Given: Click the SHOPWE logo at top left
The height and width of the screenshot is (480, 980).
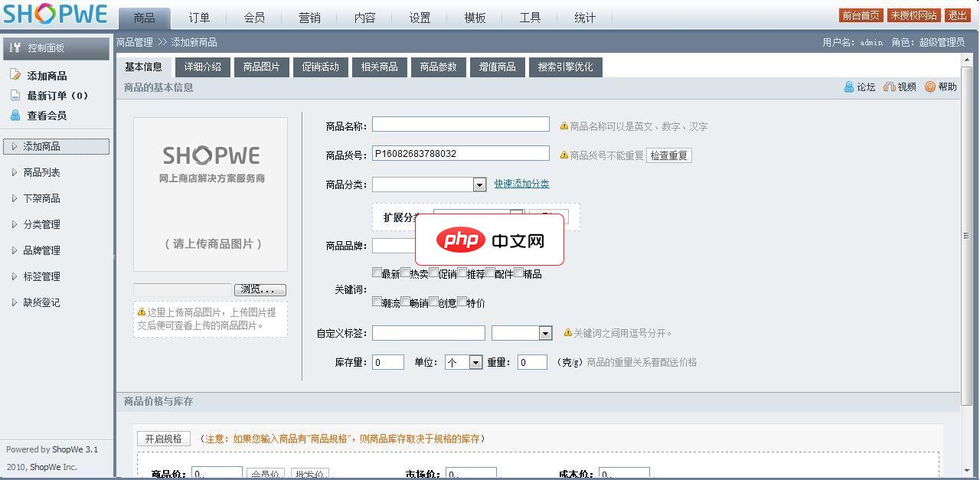Looking at the screenshot, I should tap(54, 13).
